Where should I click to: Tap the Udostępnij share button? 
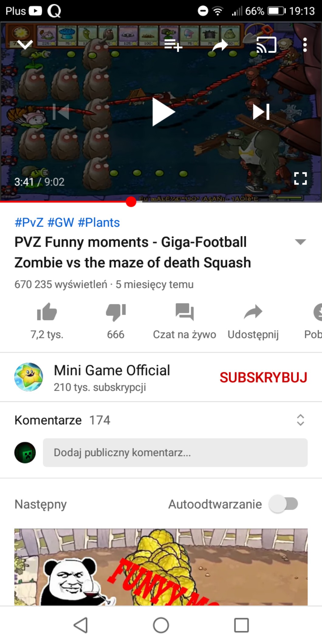click(253, 321)
